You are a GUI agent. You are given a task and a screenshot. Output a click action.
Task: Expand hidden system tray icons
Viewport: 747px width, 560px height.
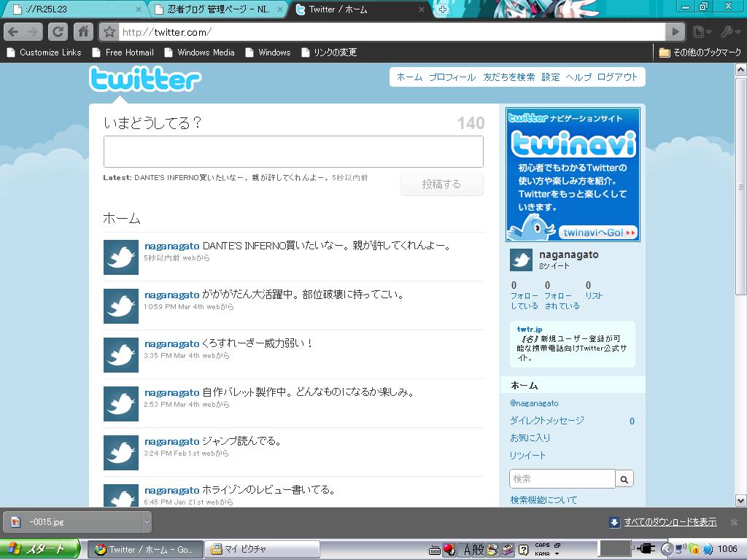667,550
